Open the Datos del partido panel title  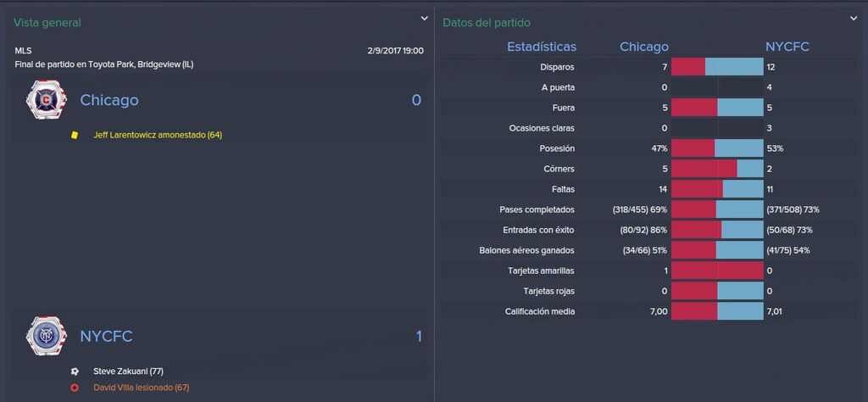click(x=487, y=23)
